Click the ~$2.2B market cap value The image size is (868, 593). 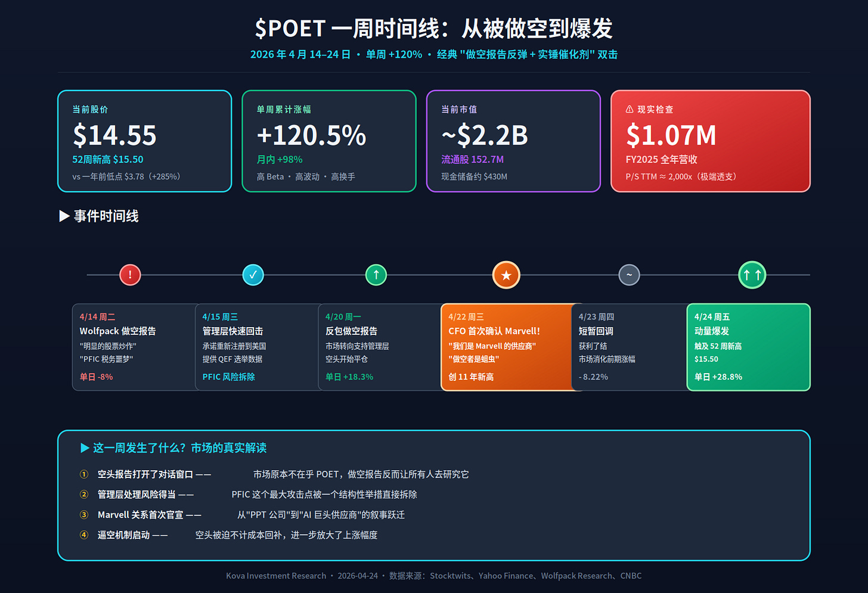485,135
